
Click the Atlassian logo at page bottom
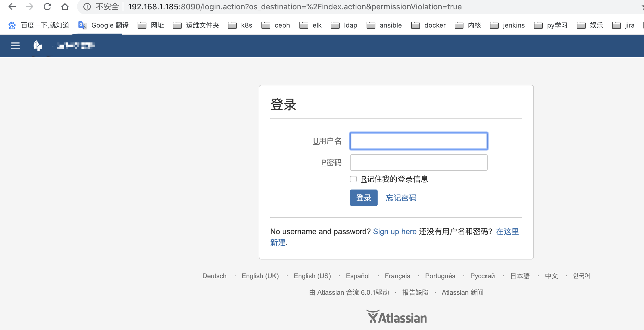(396, 317)
